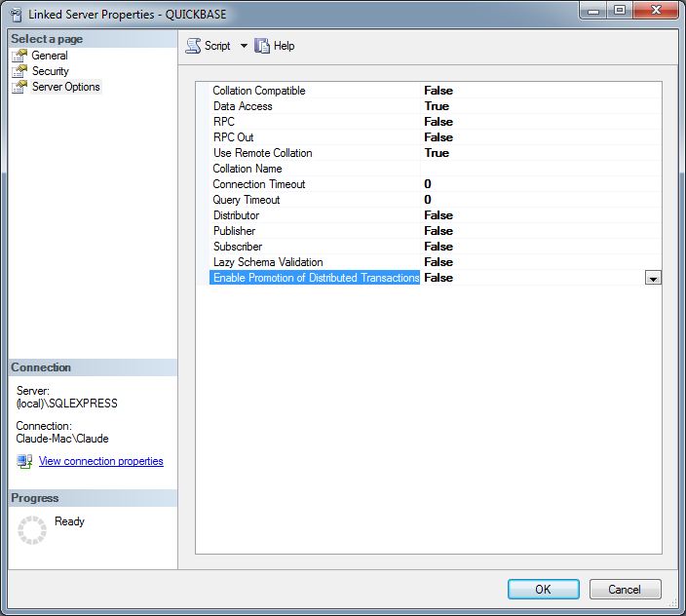686x616 pixels.
Task: Click the False value for Distributor
Action: pyautogui.click(x=438, y=215)
